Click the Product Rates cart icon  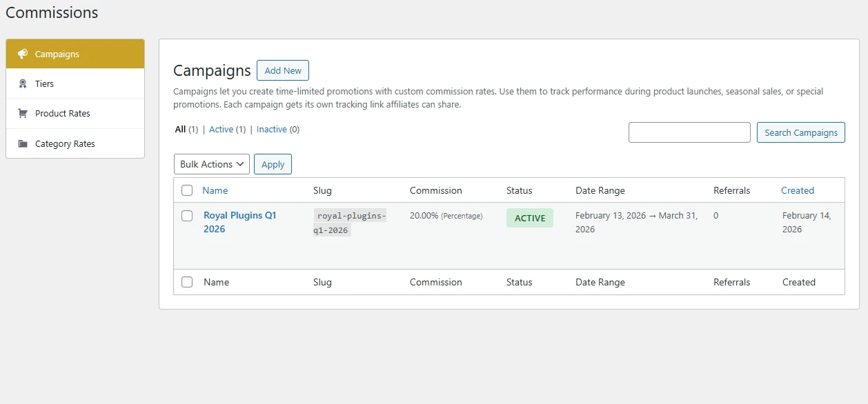23,114
